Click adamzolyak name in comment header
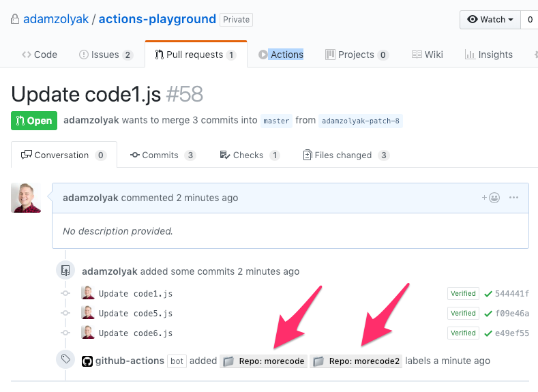Screen dimensions: 538x392 [91, 198]
